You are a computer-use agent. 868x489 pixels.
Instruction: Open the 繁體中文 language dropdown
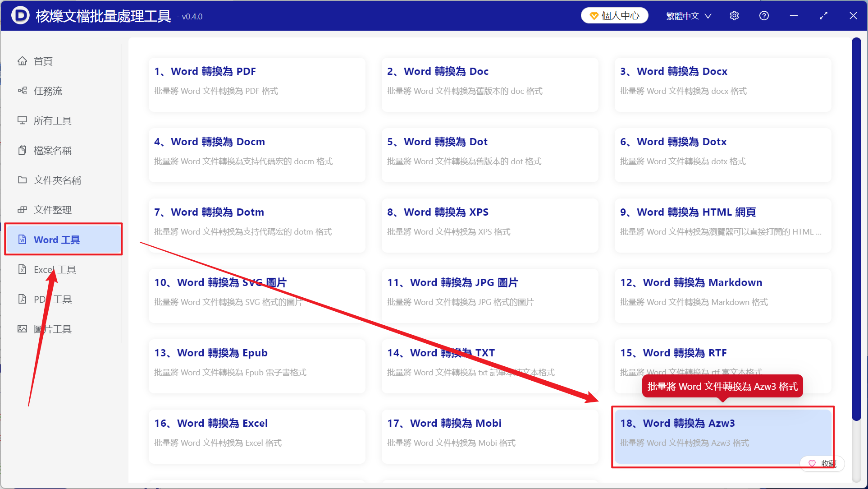pyautogui.click(x=689, y=16)
